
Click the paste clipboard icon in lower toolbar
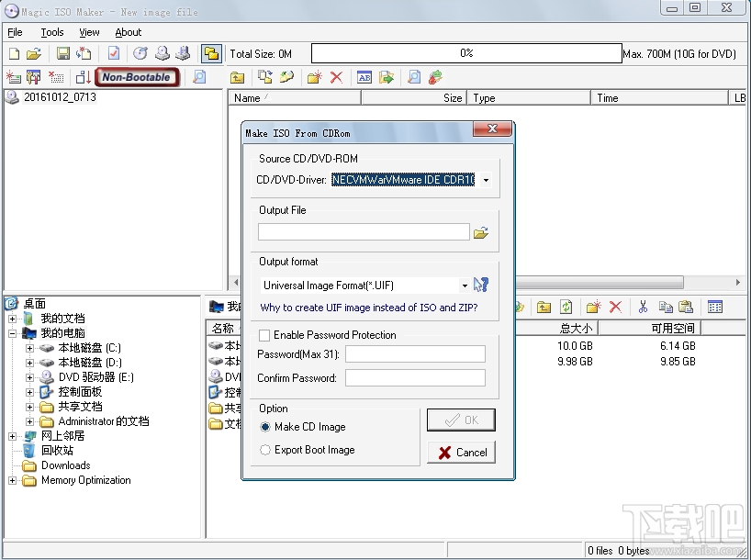point(686,307)
